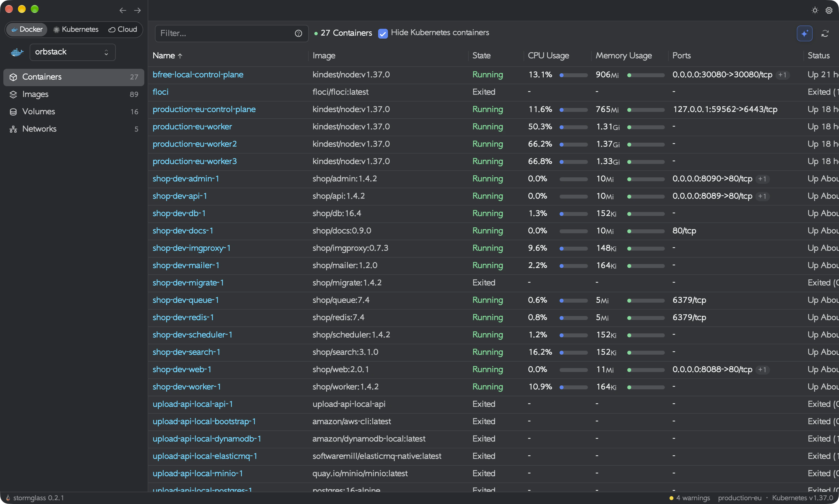Click the Networks topology icon in sidebar
Image resolution: width=839 pixels, height=504 pixels.
click(x=13, y=129)
